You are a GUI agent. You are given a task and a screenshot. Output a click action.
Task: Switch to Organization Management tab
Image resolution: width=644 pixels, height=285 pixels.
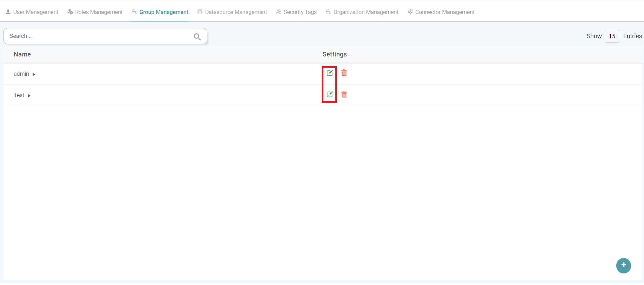point(362,12)
